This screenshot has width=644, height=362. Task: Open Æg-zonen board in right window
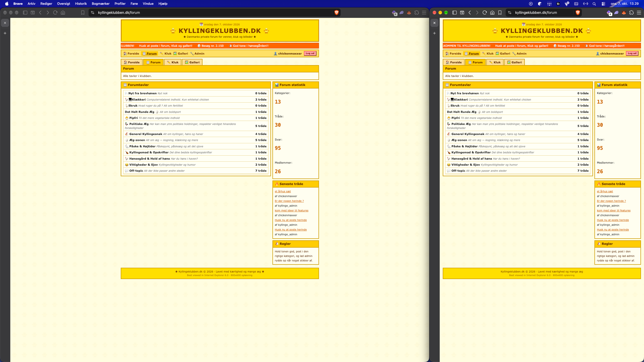click(x=459, y=140)
